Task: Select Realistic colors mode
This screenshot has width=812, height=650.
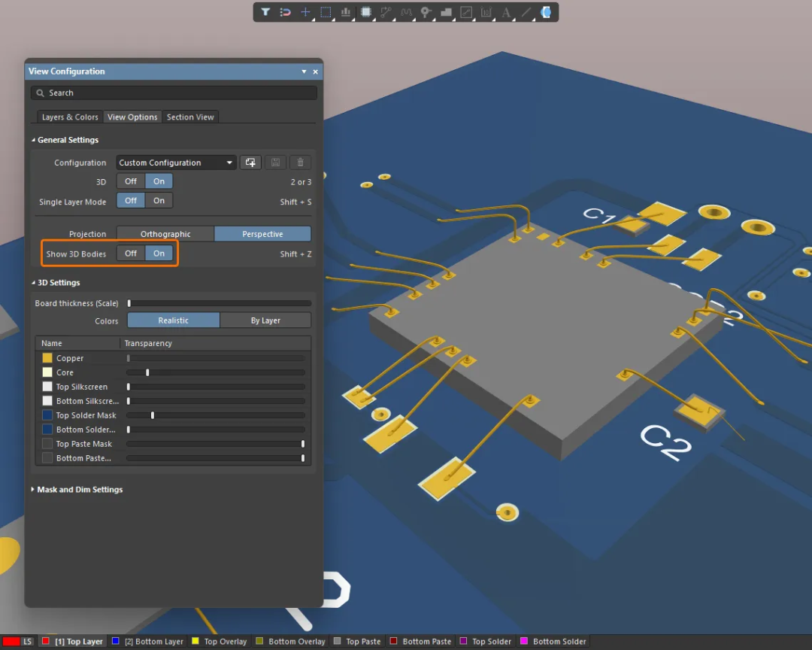Action: pos(174,320)
